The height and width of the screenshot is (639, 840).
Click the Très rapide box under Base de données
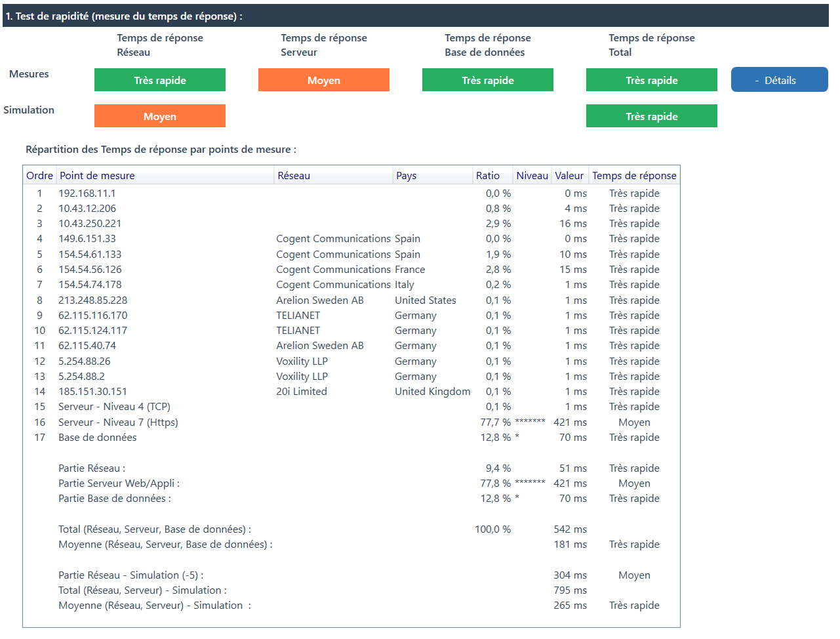488,80
